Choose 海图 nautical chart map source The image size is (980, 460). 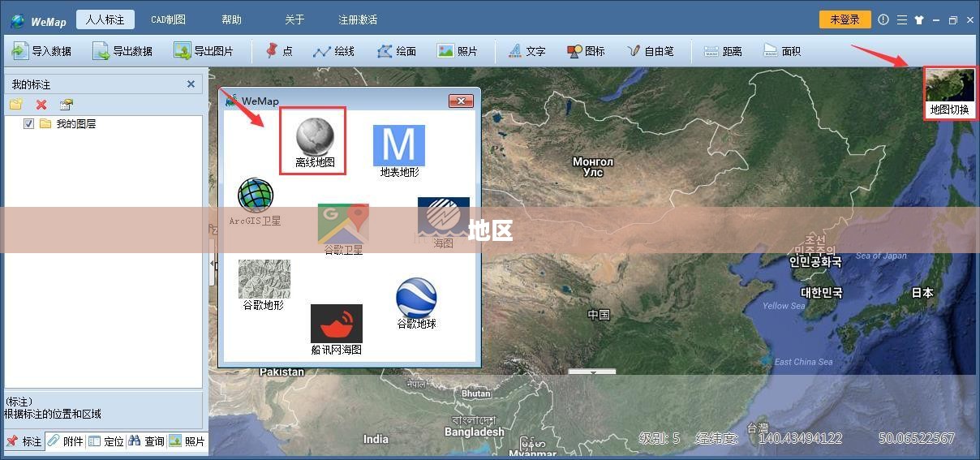(x=443, y=223)
